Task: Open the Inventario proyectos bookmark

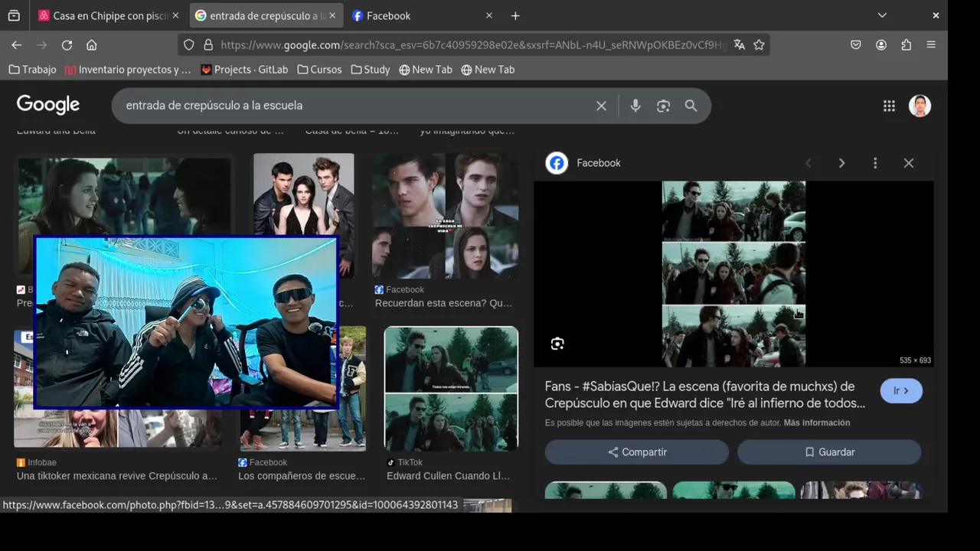Action: (x=128, y=70)
